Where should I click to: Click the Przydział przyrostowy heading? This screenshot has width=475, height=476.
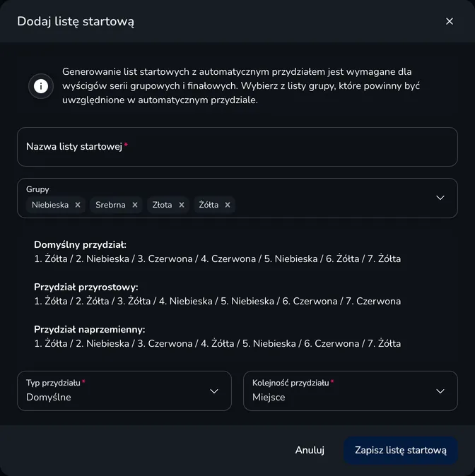[86, 287]
